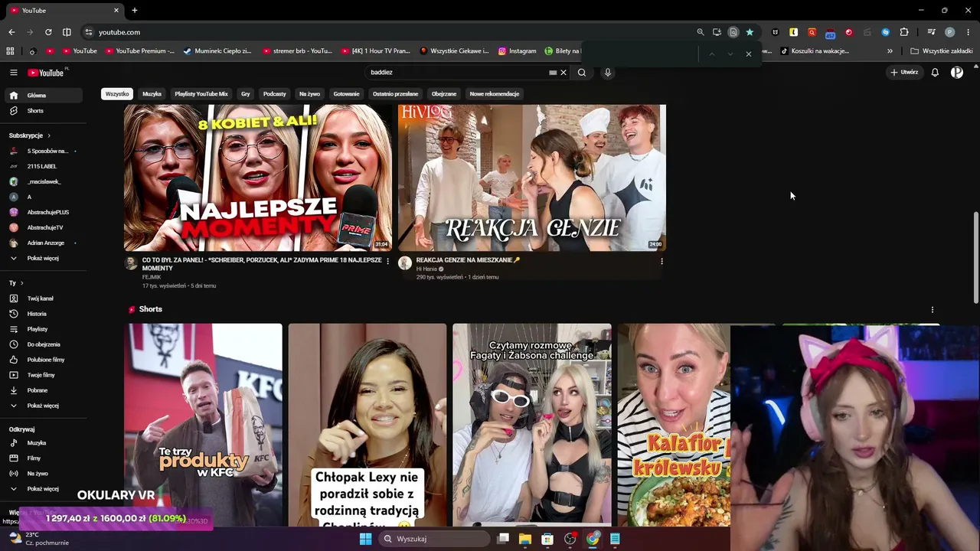980x551 pixels.
Task: Open the Chrome extensions puzzle icon
Action: click(904, 32)
